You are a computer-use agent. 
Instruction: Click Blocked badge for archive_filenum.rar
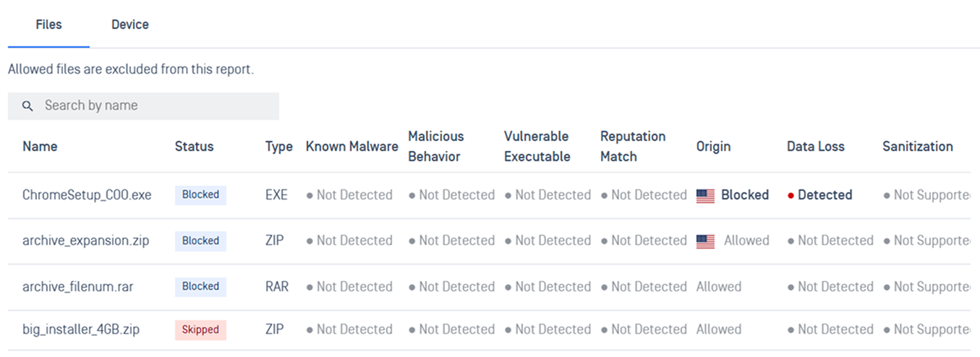200,286
